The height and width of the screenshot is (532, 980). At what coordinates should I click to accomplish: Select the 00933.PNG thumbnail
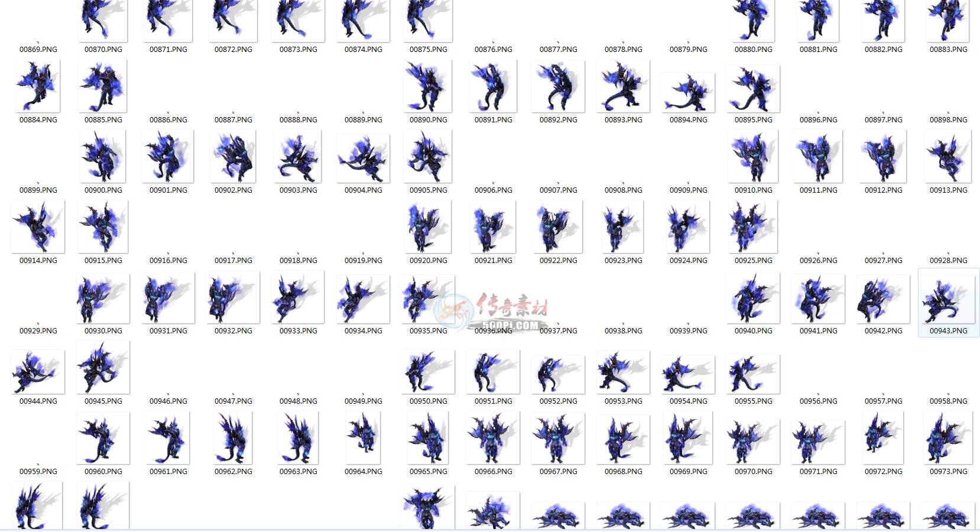point(298,297)
